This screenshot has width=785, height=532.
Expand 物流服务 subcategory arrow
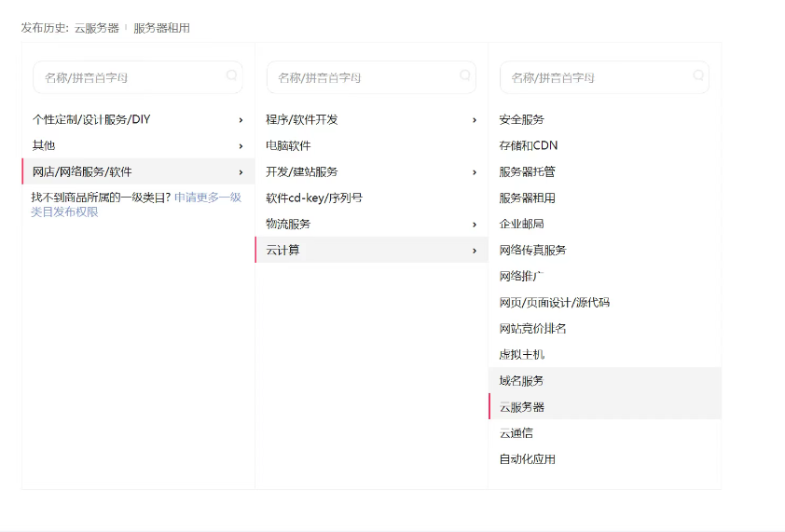(x=474, y=225)
